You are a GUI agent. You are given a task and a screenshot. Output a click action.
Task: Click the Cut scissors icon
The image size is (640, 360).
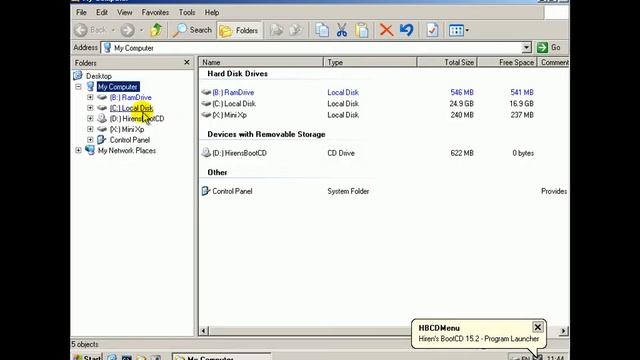tap(342, 30)
